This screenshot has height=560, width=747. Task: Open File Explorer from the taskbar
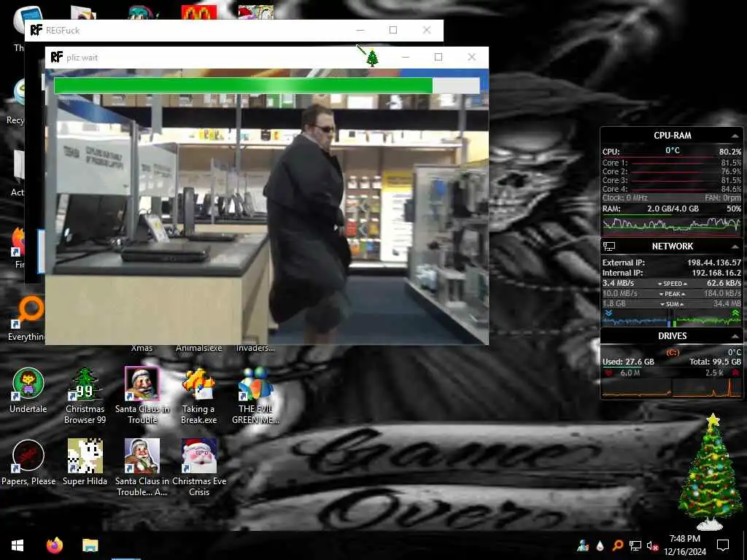(90, 545)
